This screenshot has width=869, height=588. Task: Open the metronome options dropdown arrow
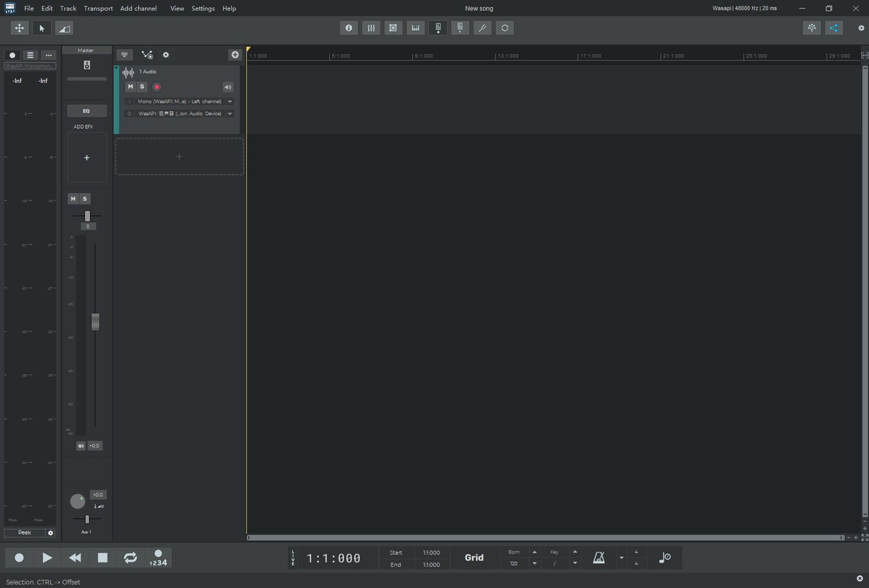coord(621,558)
